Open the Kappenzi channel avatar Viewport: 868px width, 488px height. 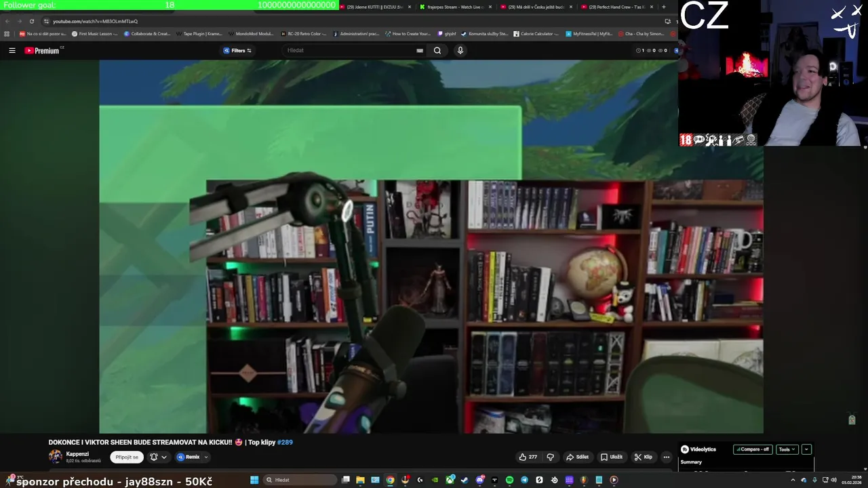pos(55,456)
